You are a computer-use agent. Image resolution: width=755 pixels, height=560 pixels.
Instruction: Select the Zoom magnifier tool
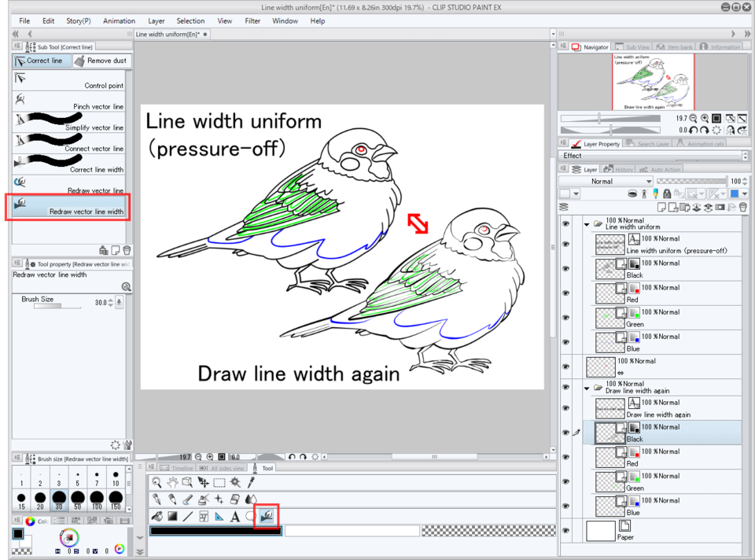(x=157, y=482)
